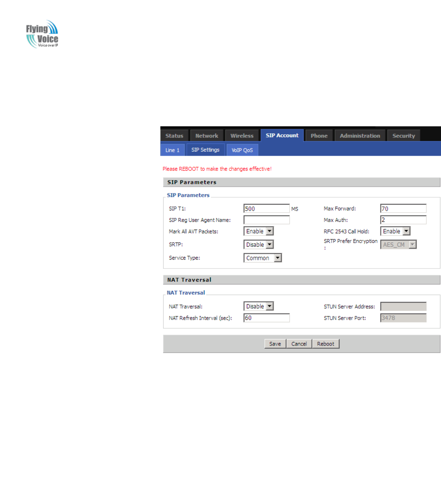Click the Reboot button
This screenshot has height=504, width=441.
point(325,344)
